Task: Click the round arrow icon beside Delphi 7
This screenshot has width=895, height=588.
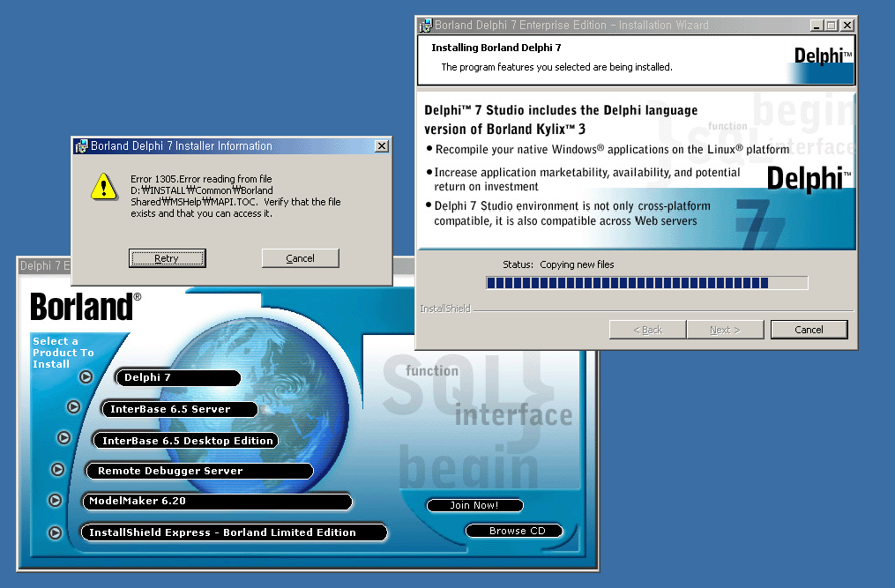Action: pos(86,377)
